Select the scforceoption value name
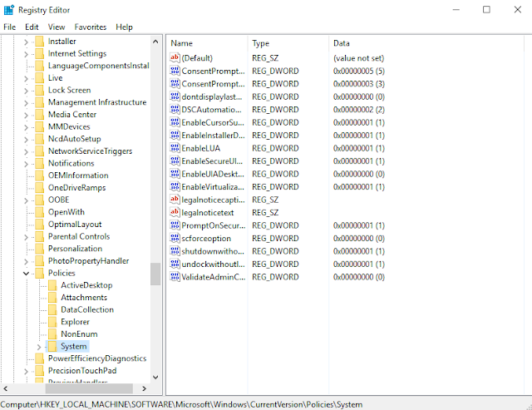 tap(206, 239)
